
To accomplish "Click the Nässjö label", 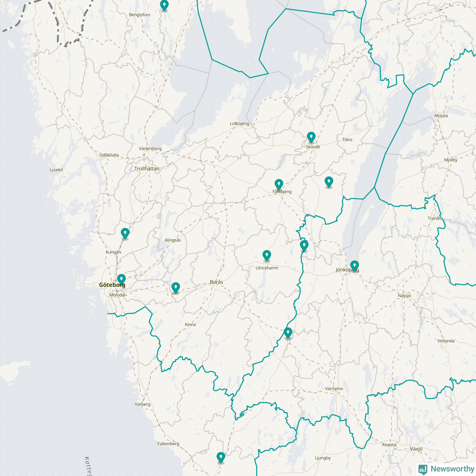I will [x=404, y=295].
